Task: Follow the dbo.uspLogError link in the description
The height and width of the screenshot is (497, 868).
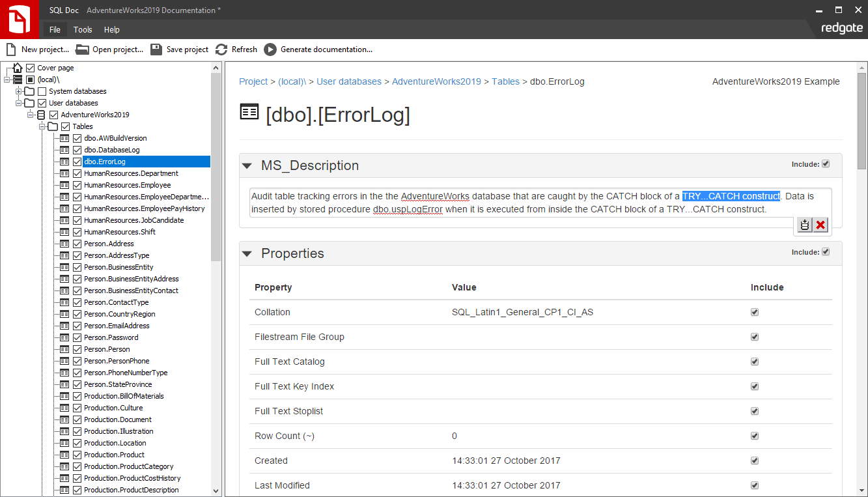Action: [x=408, y=210]
